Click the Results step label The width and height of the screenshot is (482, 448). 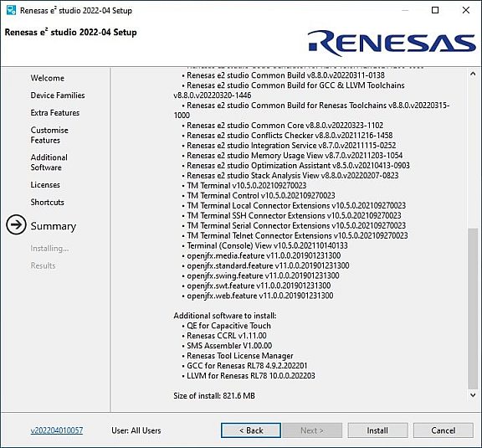43,265
